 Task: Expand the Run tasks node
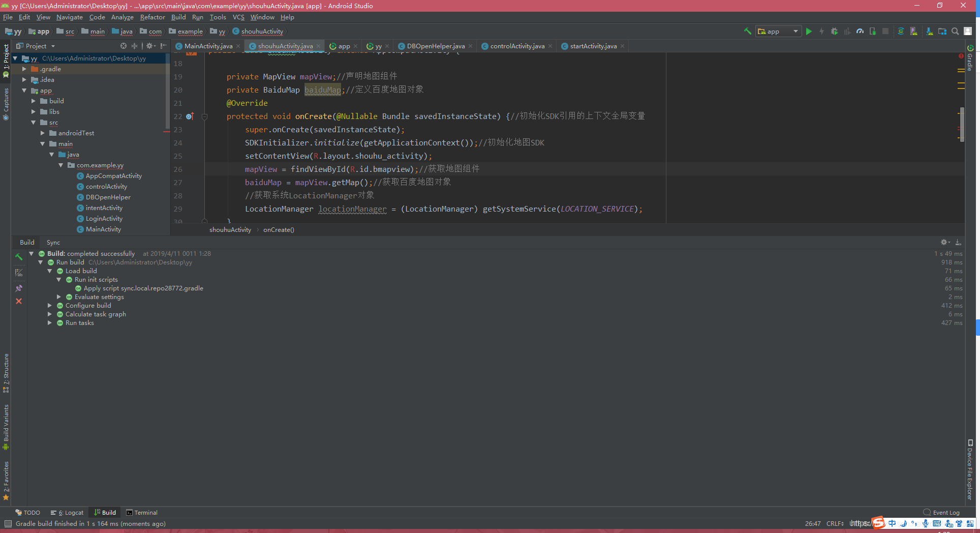pos(49,322)
